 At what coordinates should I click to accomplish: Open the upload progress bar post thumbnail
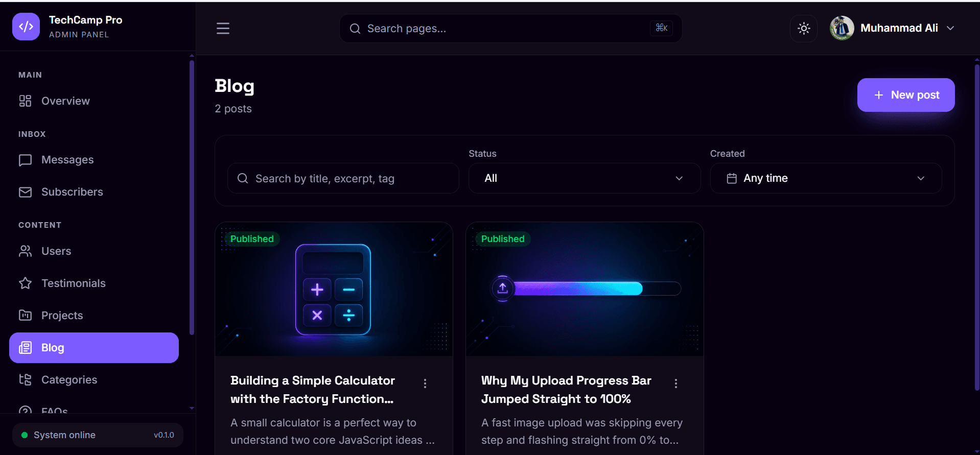[x=585, y=289]
